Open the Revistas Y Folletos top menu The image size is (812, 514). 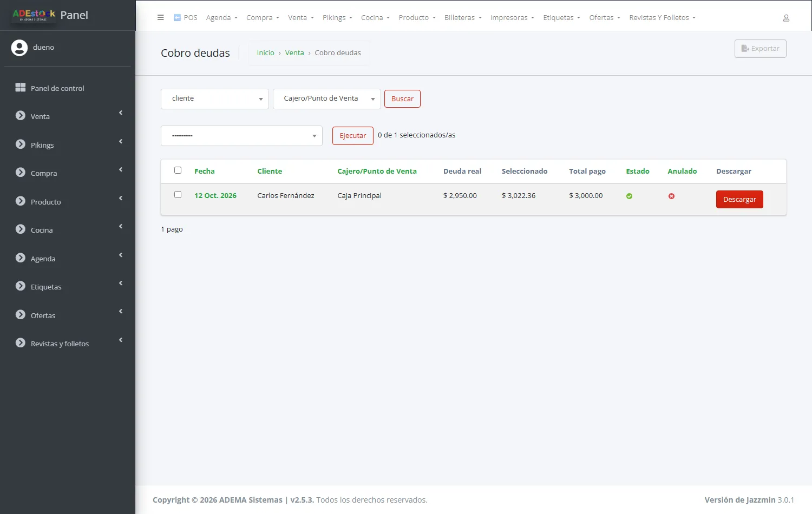(662, 18)
